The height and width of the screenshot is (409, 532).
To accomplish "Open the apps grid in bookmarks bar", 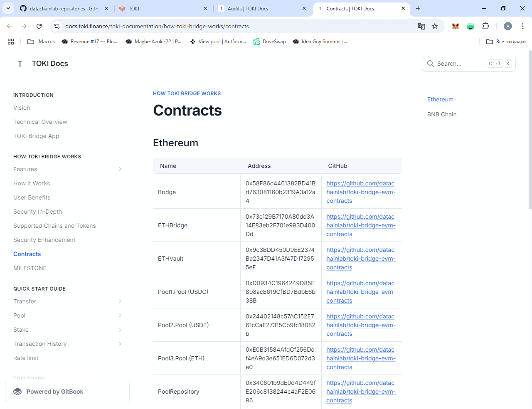I will tap(11, 42).
